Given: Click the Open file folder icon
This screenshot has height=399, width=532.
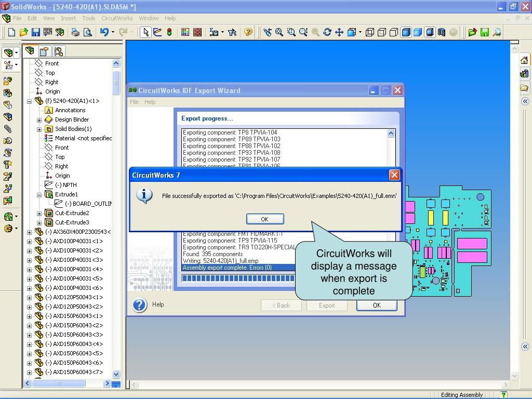Looking at the screenshot, I should pyautogui.click(x=23, y=32).
